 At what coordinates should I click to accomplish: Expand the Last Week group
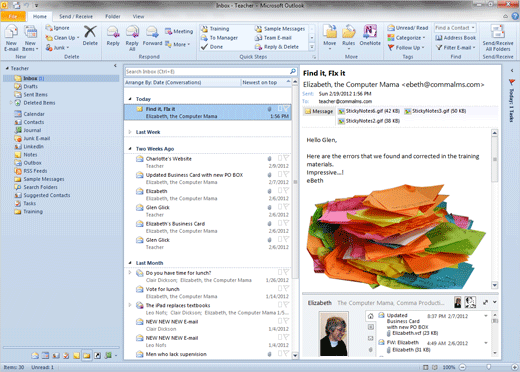tap(130, 132)
